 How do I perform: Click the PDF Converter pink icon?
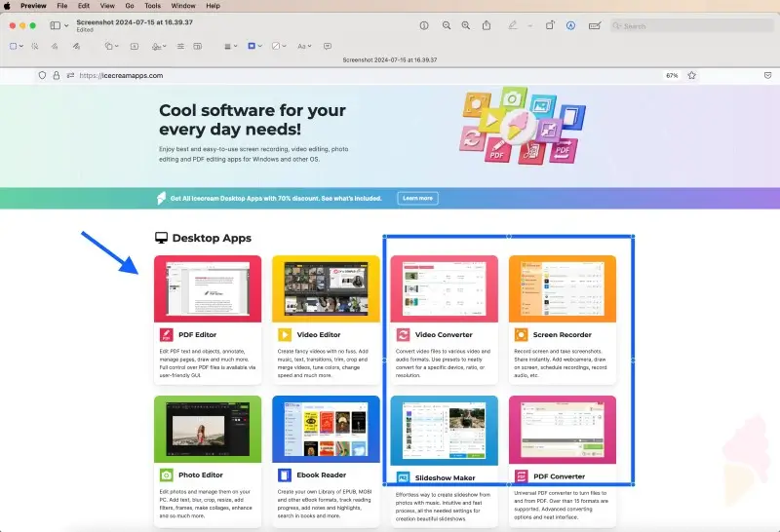click(x=521, y=476)
